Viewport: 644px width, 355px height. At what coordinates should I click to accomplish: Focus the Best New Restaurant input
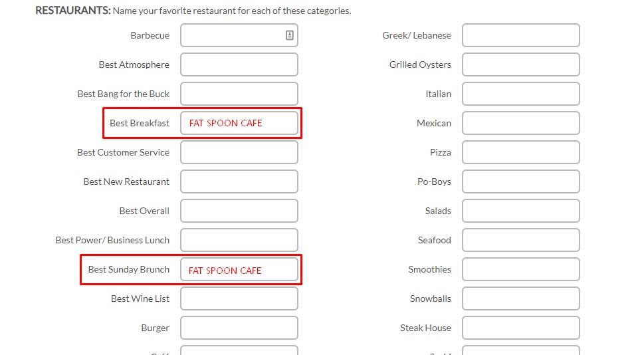[239, 181]
